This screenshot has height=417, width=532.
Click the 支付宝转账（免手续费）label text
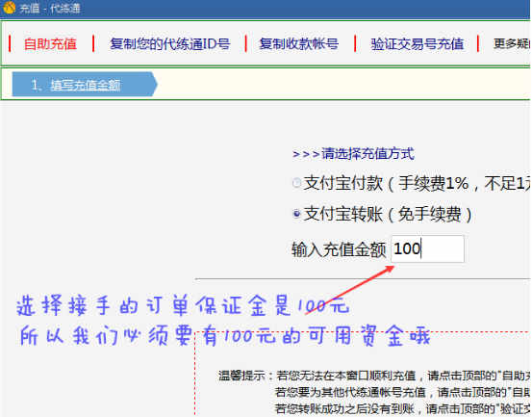point(388,214)
